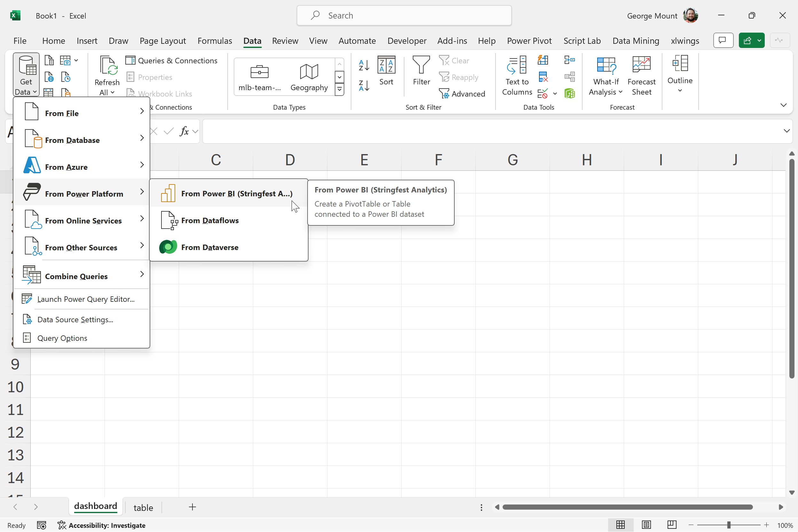The height and width of the screenshot is (532, 798).
Task: Click the Sort A to Z icon
Action: coord(364,65)
